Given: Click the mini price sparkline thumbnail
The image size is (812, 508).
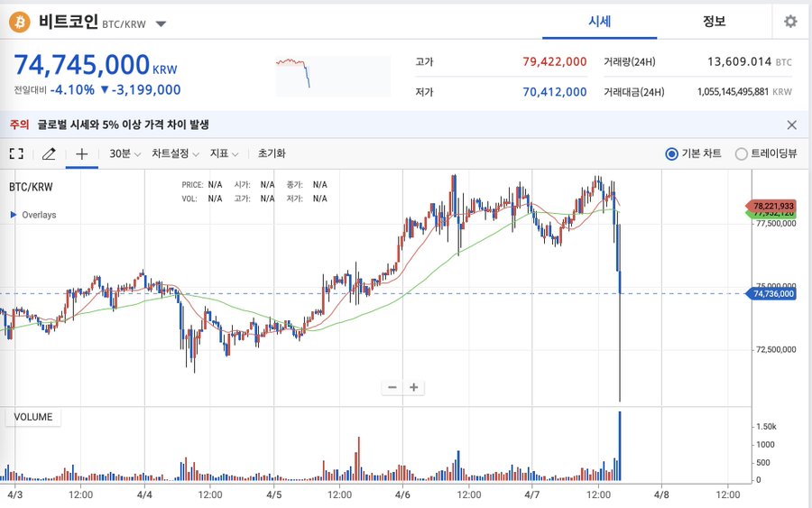Looking at the screenshot, I should click(x=333, y=76).
